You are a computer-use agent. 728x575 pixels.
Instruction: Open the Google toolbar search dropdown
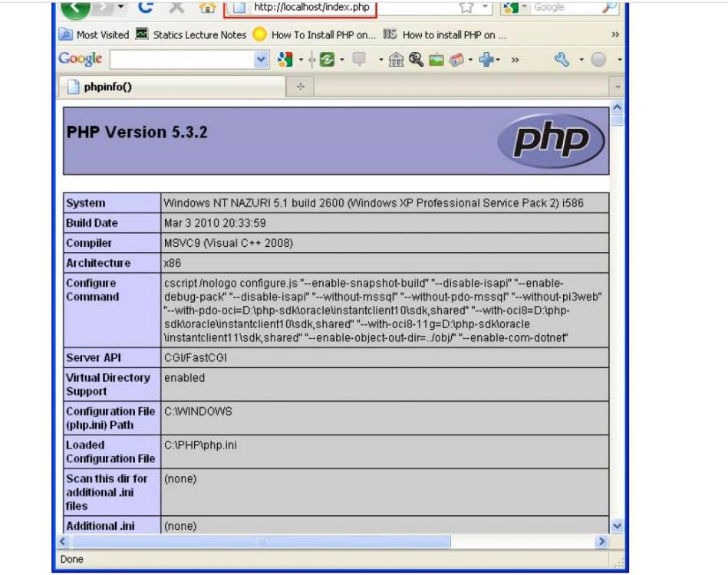point(262,60)
